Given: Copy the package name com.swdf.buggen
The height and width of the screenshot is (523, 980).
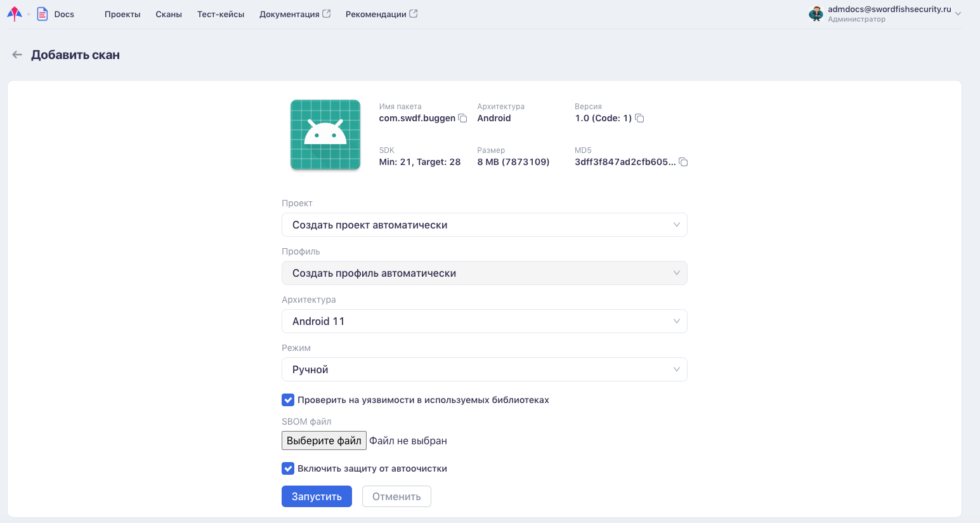Looking at the screenshot, I should (463, 119).
